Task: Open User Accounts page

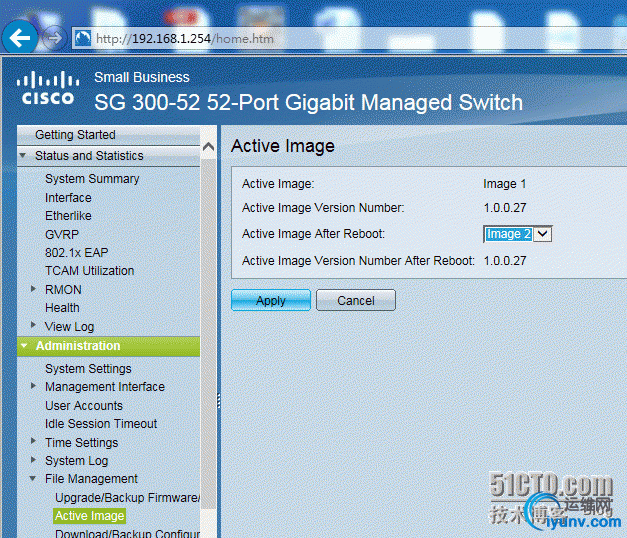Action: (x=84, y=406)
